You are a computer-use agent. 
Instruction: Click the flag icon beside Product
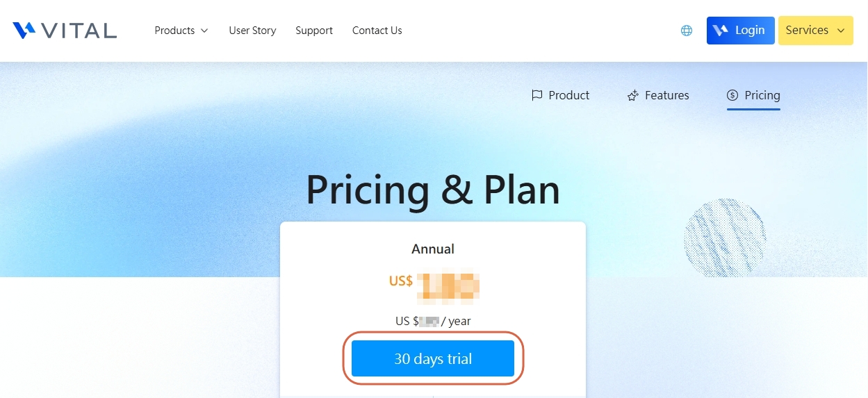click(537, 96)
